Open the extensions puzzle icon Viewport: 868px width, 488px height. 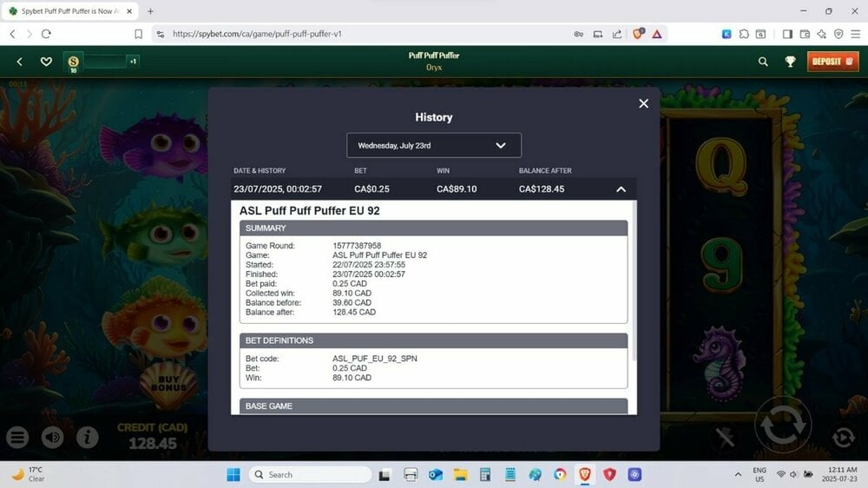(744, 34)
